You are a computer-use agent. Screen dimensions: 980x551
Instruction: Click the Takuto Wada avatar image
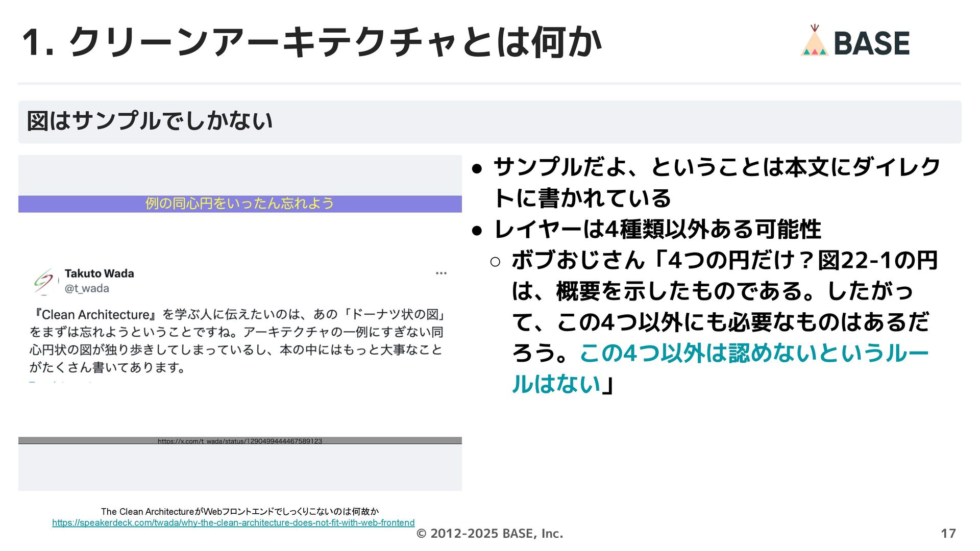coord(44,281)
